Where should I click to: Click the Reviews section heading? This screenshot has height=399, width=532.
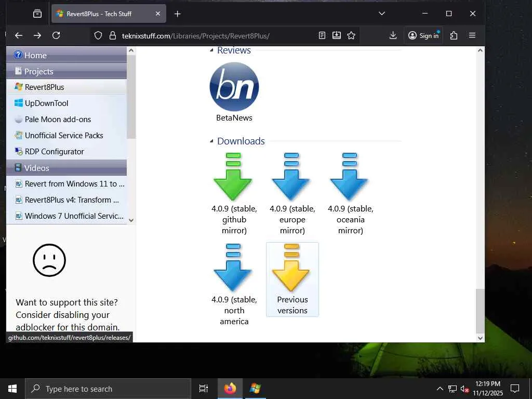click(234, 50)
